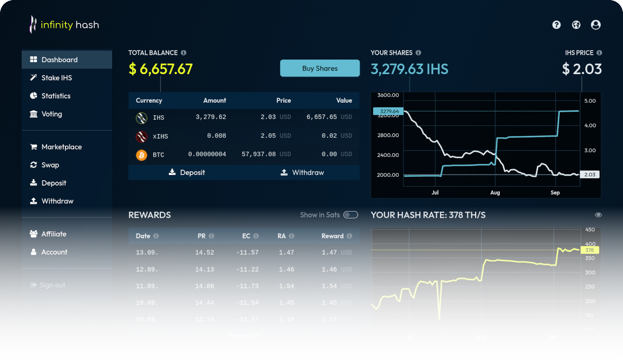Click the Your Shares info icon
The height and width of the screenshot is (364, 623).
(418, 53)
